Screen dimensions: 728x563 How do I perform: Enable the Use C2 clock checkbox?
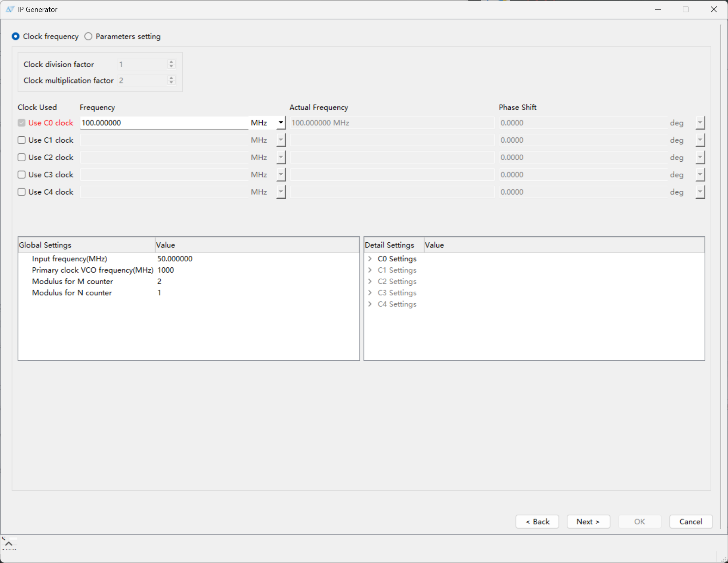22,157
